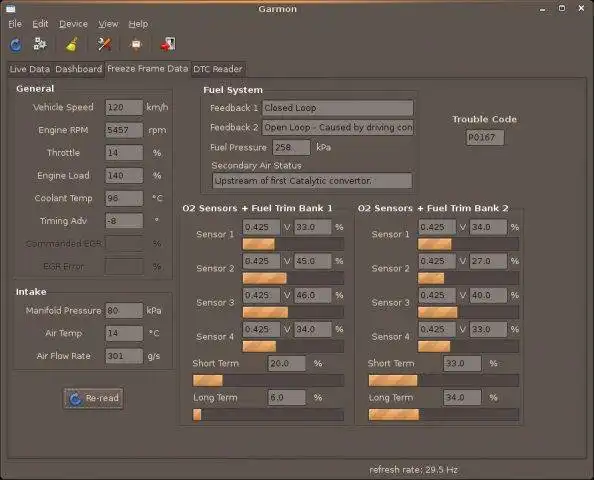The image size is (594, 480).
Task: Click the gears toolbar icon
Action: point(40,44)
